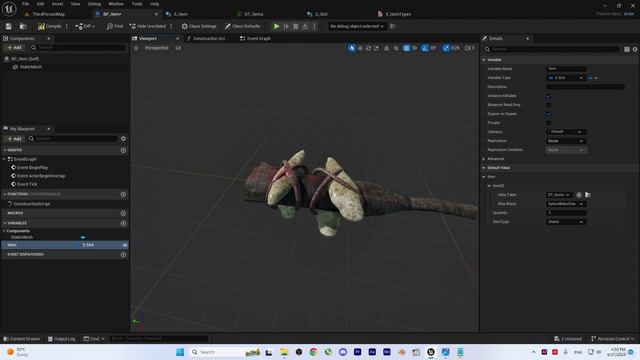
Task: Add a new variable with plus icon
Action: pyautogui.click(x=123, y=223)
